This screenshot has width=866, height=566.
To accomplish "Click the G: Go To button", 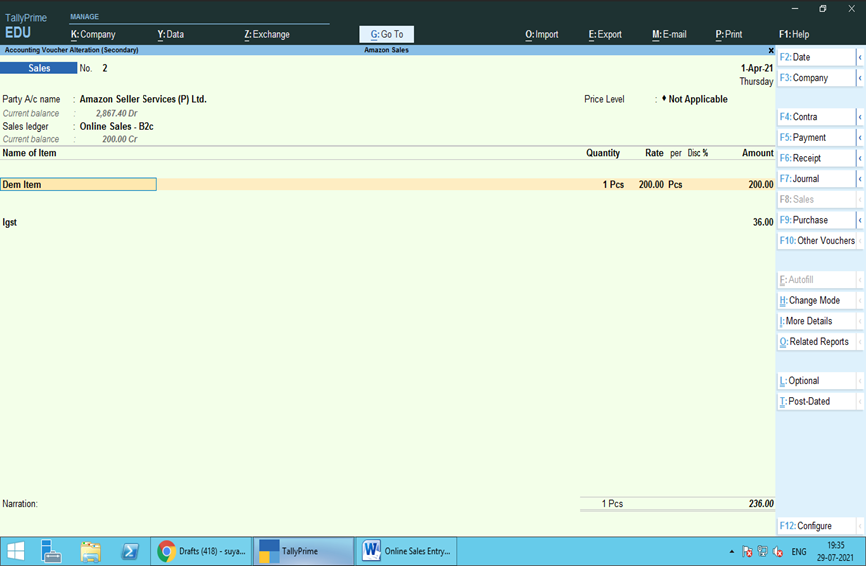I will [387, 34].
